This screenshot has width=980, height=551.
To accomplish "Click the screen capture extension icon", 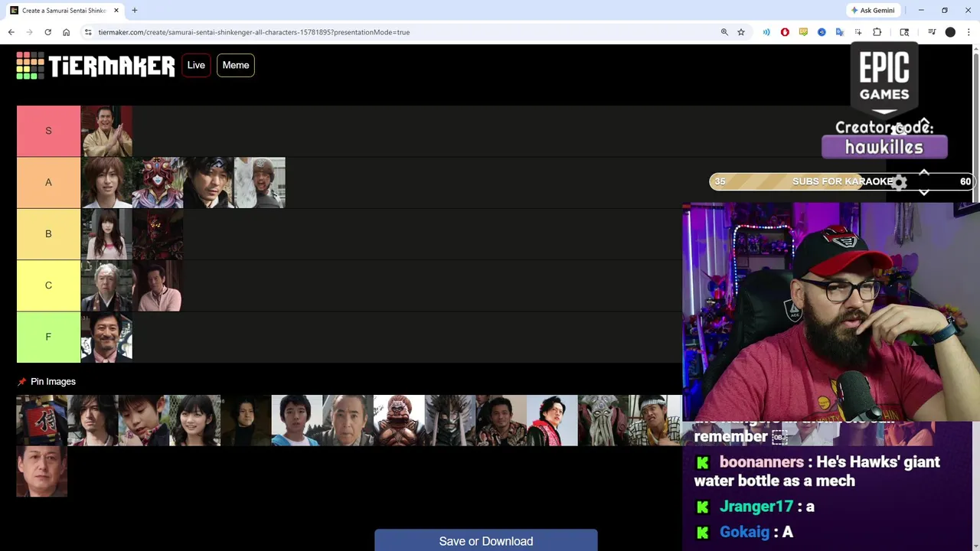I will (x=858, y=32).
